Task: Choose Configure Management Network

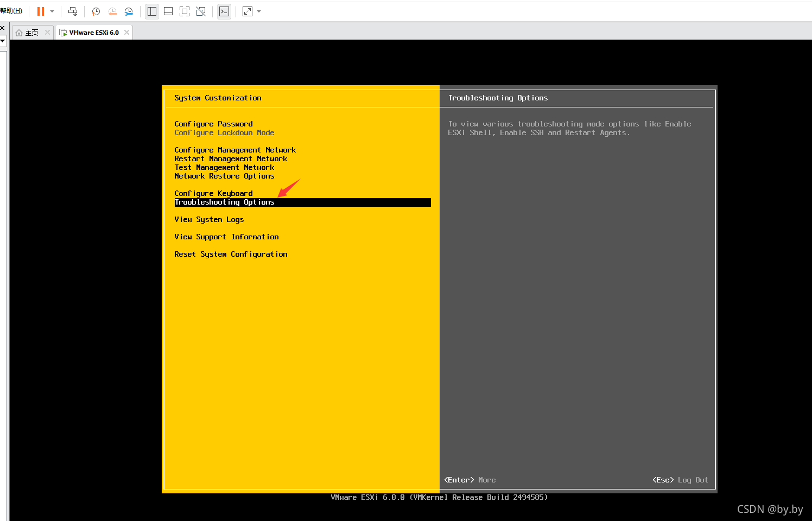Action: [235, 150]
